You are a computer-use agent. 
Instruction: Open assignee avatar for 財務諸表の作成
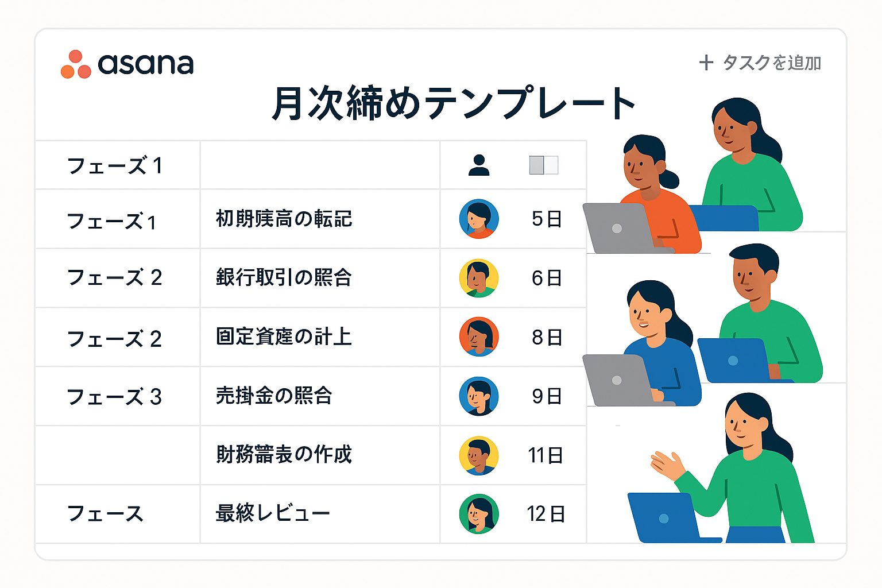[479, 455]
